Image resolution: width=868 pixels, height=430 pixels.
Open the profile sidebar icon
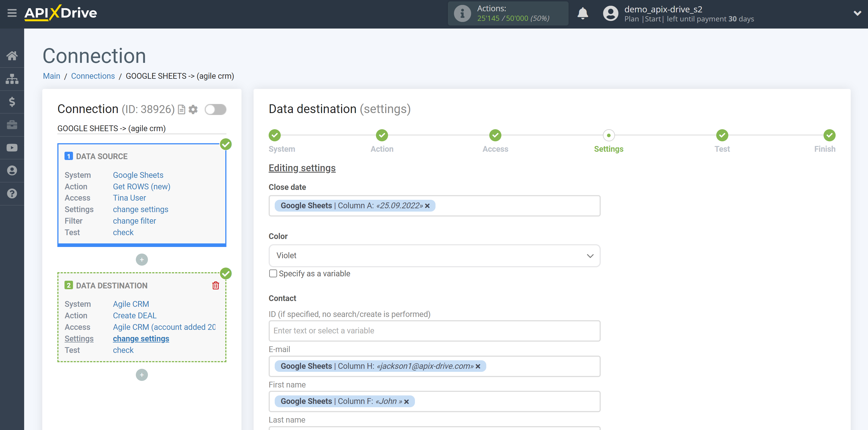tap(12, 170)
